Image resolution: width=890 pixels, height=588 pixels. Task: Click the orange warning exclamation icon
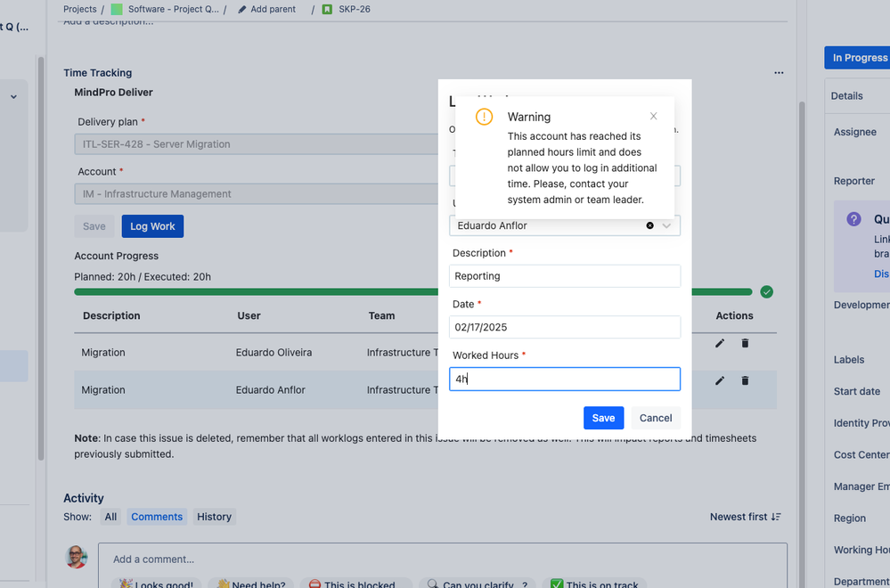484,117
